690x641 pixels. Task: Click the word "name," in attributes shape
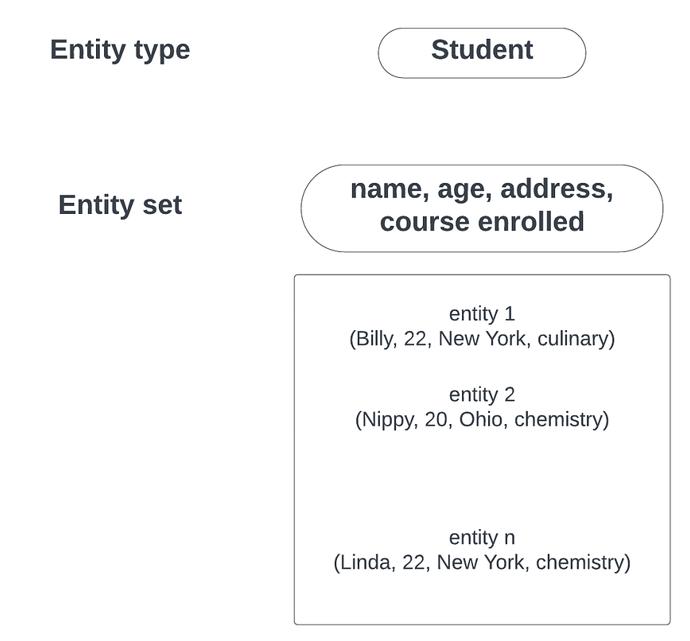(390, 189)
